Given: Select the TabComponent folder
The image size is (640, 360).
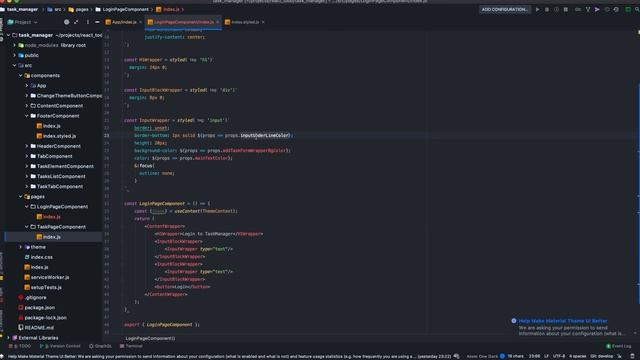Looking at the screenshot, I should [54, 156].
